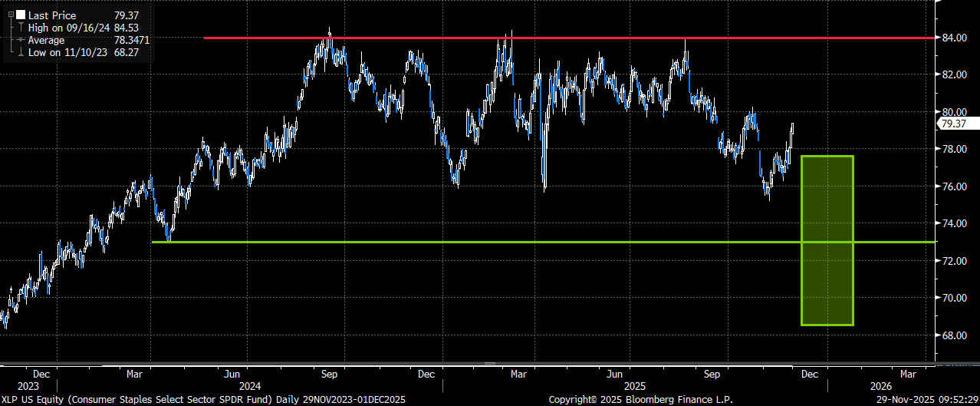Screen dimensions: 980x406
Task: Click the 76.00 y-axis label
Action: coord(954,186)
